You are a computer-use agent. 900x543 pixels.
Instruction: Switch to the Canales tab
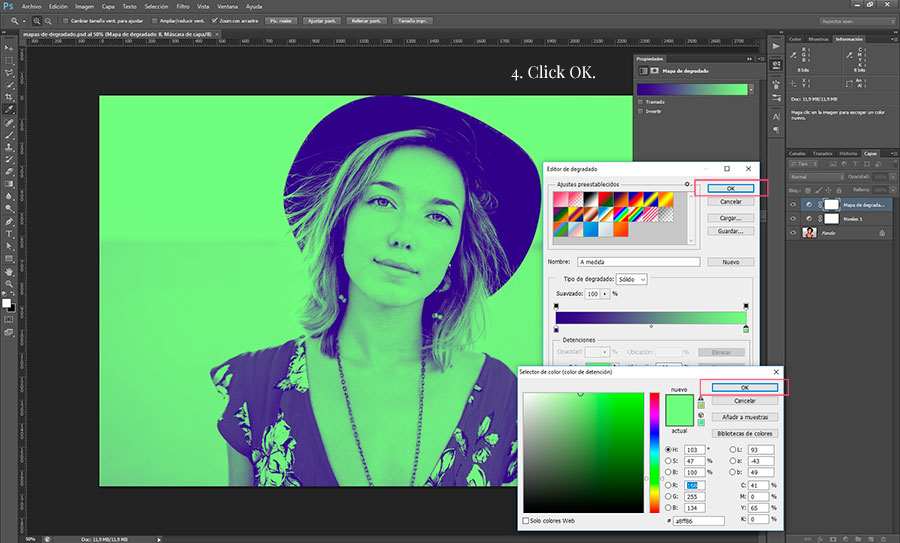pos(797,153)
